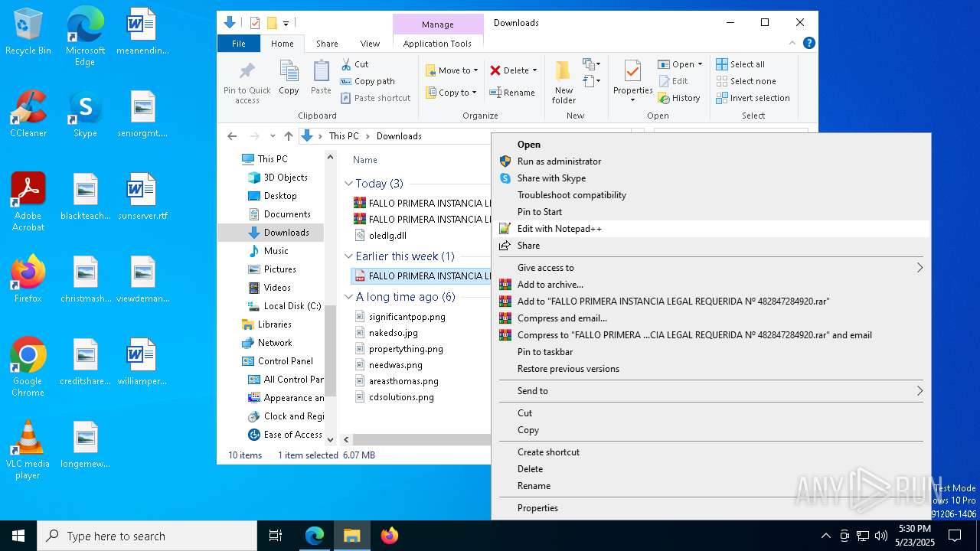Open Copy to dropdown
The image size is (980, 551).
pos(452,93)
